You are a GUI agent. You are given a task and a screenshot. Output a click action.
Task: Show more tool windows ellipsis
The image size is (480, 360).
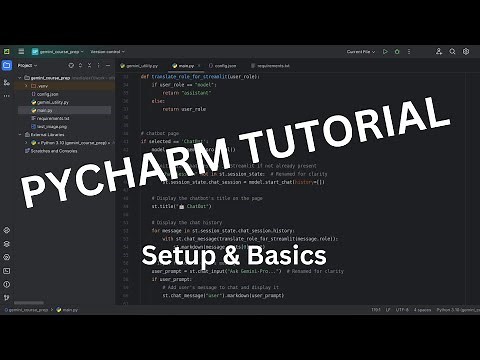7,96
